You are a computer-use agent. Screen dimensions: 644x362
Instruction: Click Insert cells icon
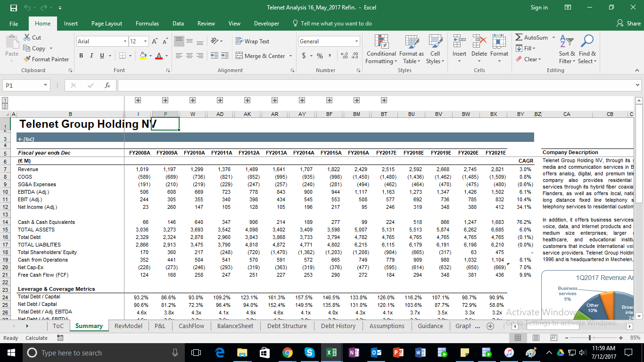459,41
